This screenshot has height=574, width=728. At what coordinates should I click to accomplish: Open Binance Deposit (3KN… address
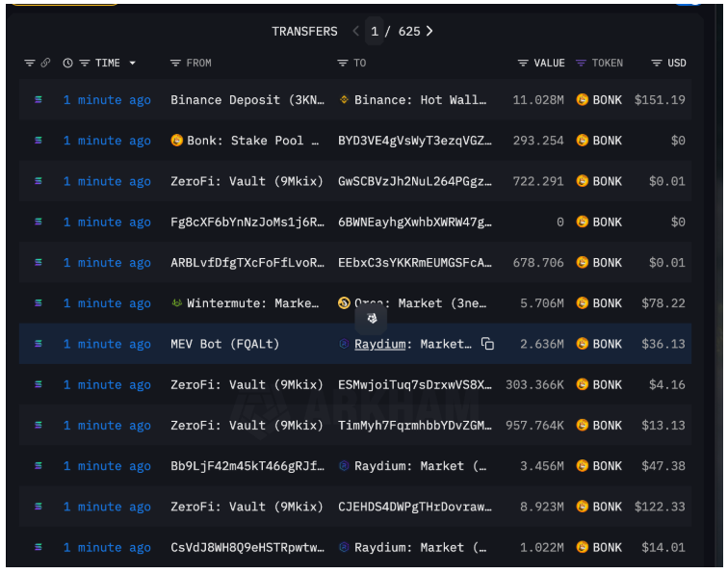click(x=247, y=100)
